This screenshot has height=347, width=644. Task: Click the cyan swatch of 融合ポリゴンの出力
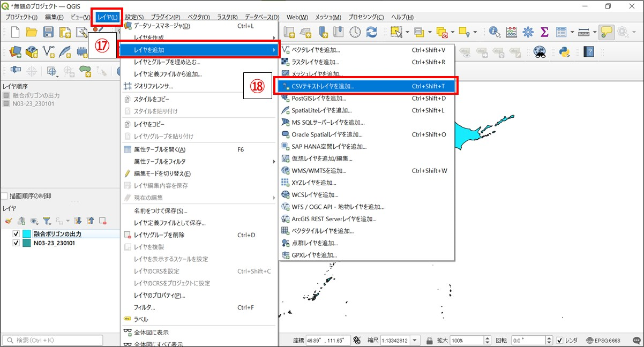(x=27, y=234)
